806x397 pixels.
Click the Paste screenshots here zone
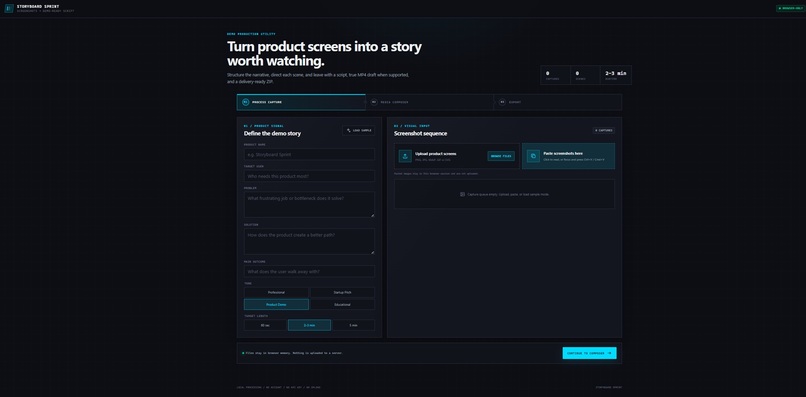[569, 156]
